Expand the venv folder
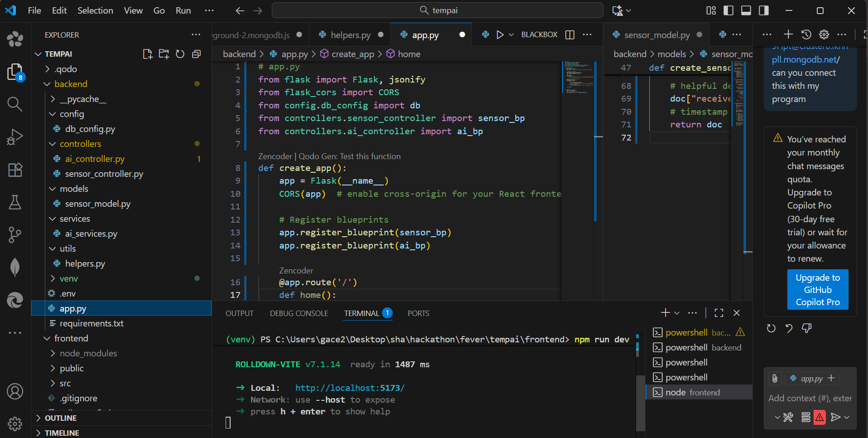This screenshot has height=438, width=868. click(x=68, y=278)
